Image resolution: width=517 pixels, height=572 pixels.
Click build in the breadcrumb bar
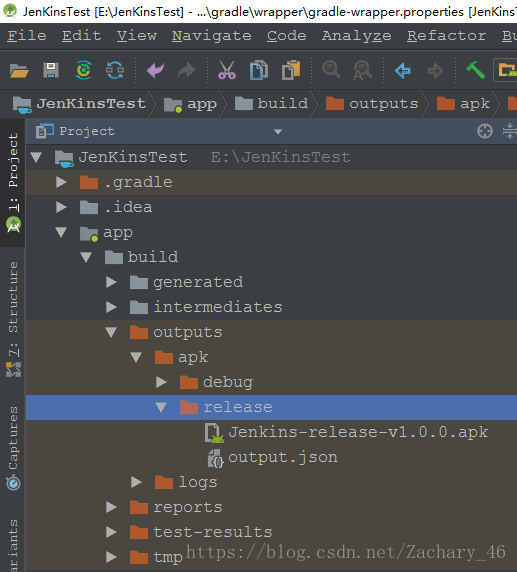pyautogui.click(x=272, y=104)
